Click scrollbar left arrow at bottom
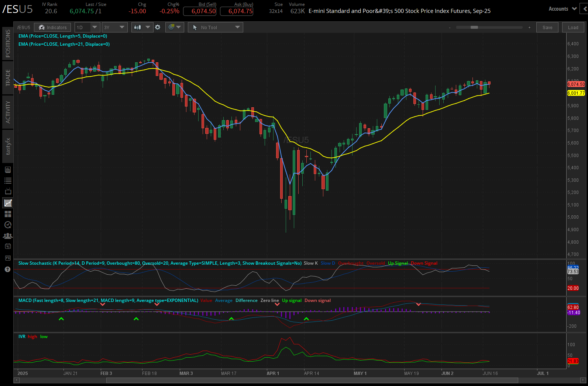 pyautogui.click(x=16, y=380)
